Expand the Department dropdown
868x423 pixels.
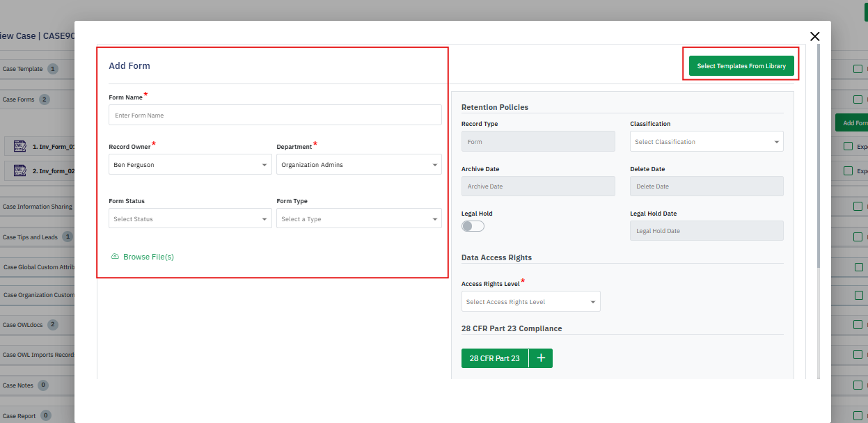coord(358,165)
